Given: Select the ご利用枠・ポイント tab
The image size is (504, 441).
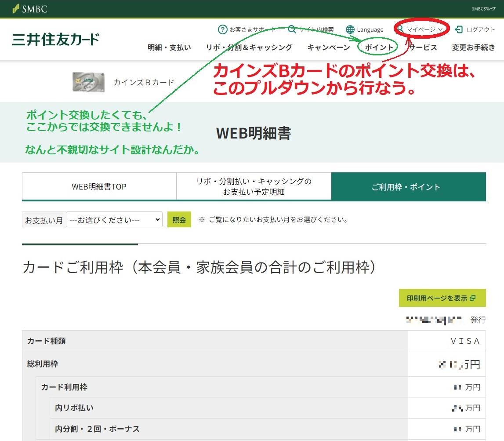Looking at the screenshot, I should pos(409,186).
